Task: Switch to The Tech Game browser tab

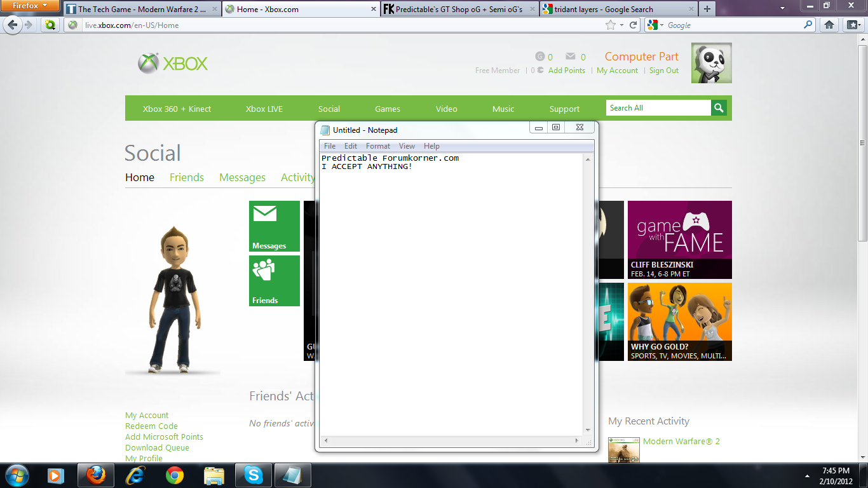Action: (x=142, y=10)
